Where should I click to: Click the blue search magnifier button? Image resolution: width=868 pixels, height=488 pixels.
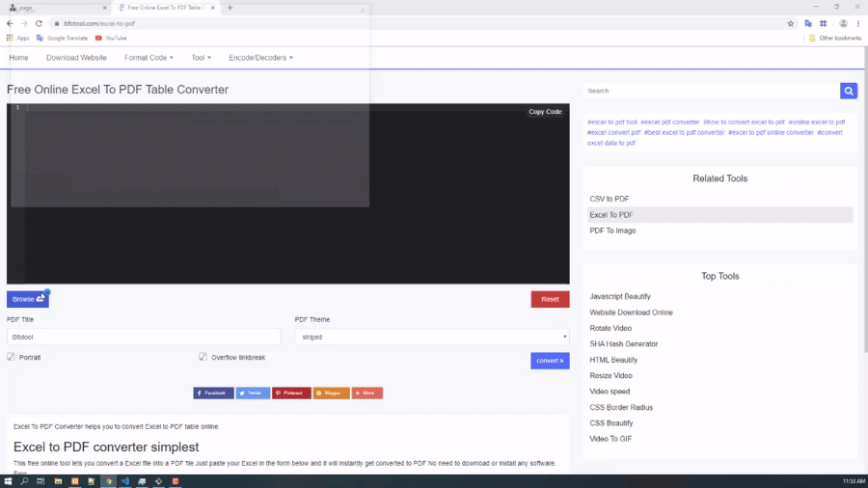[849, 91]
